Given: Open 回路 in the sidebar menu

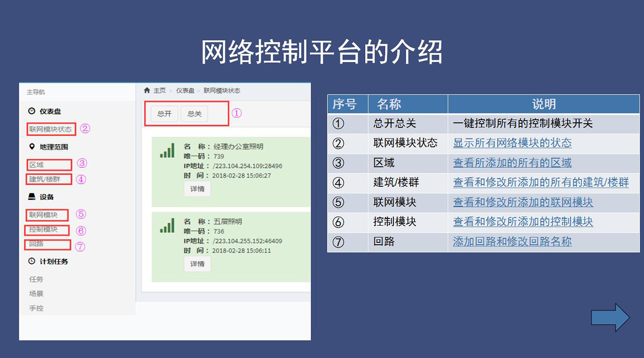Looking at the screenshot, I should (x=37, y=244).
